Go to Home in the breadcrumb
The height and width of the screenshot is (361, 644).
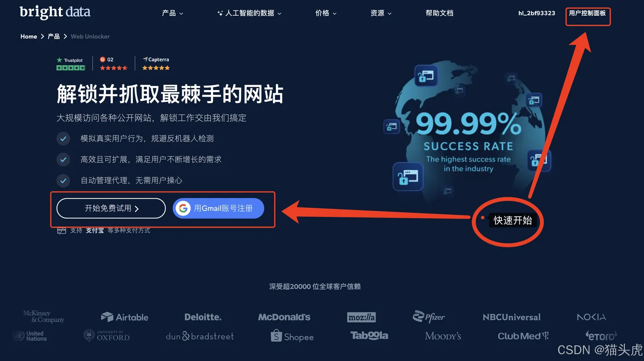29,36
